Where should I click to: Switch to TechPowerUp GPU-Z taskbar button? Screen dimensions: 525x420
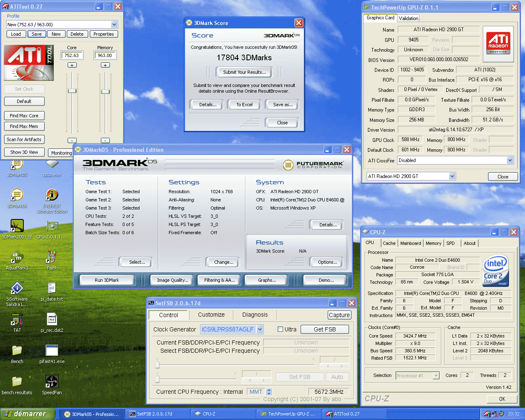pyautogui.click(x=289, y=414)
